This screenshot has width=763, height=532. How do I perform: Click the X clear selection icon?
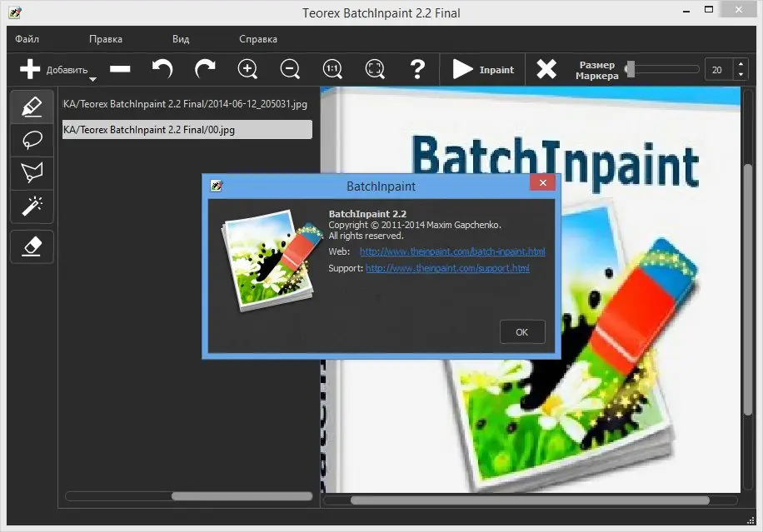coord(546,69)
